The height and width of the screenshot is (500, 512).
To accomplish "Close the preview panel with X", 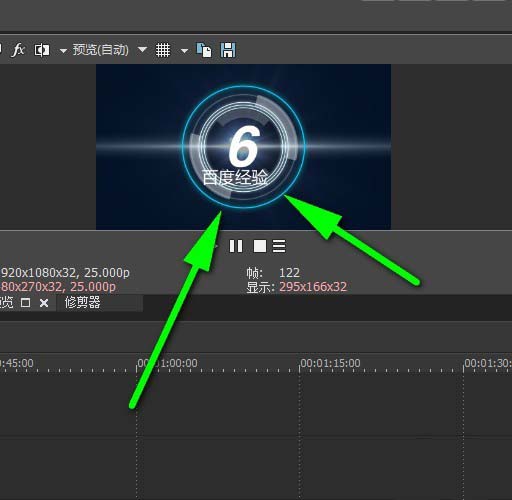I will point(44,303).
